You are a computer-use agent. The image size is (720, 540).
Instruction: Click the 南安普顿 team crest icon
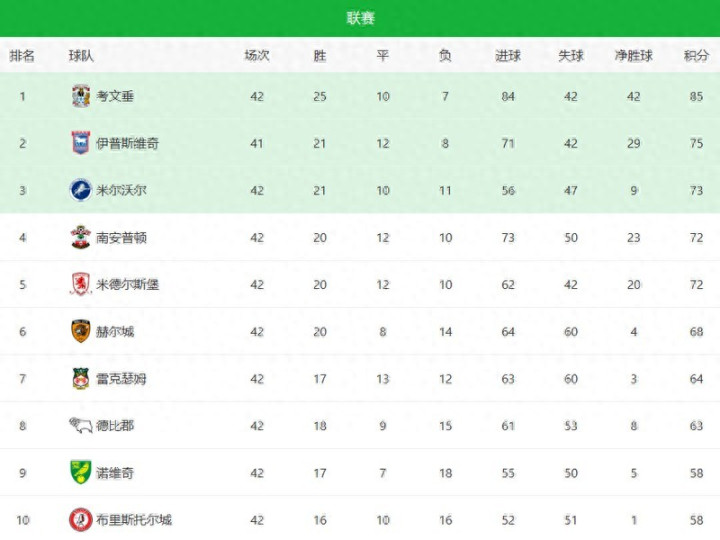click(x=81, y=237)
